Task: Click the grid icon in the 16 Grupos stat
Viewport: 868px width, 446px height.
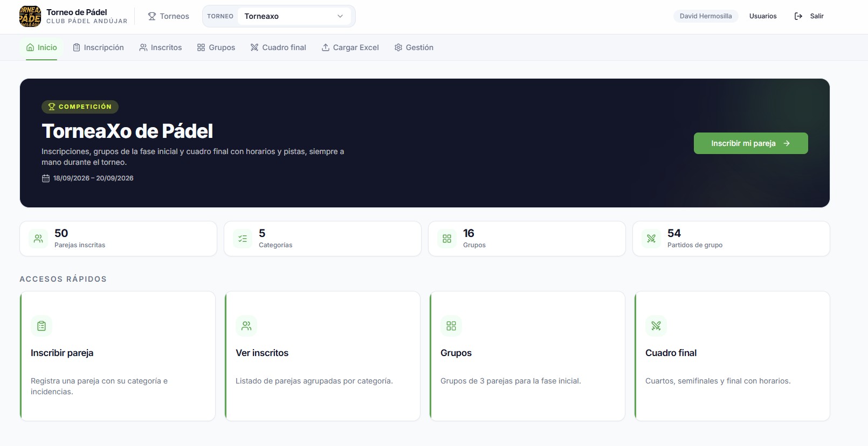Action: click(x=447, y=239)
